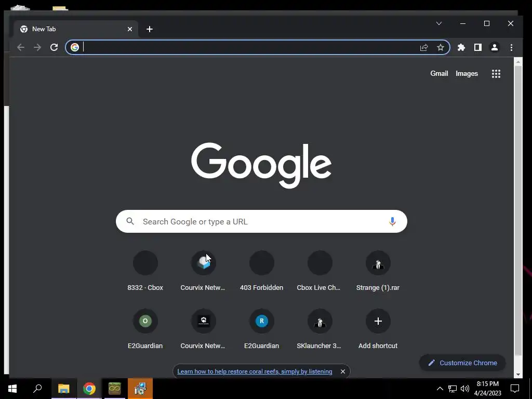Close the New Tab tab
The width and height of the screenshot is (532, 399).
tap(129, 29)
